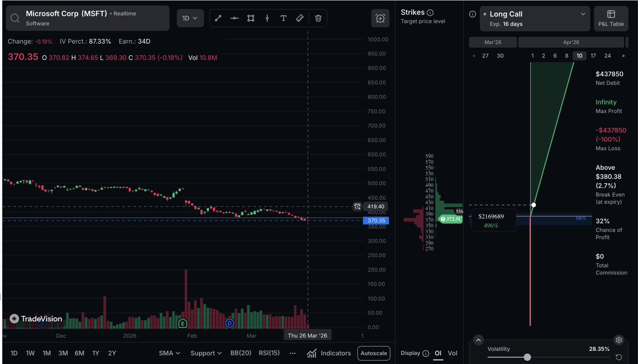This screenshot has width=638, height=364.
Task: Select the trend line drawing tool
Action: [x=218, y=18]
